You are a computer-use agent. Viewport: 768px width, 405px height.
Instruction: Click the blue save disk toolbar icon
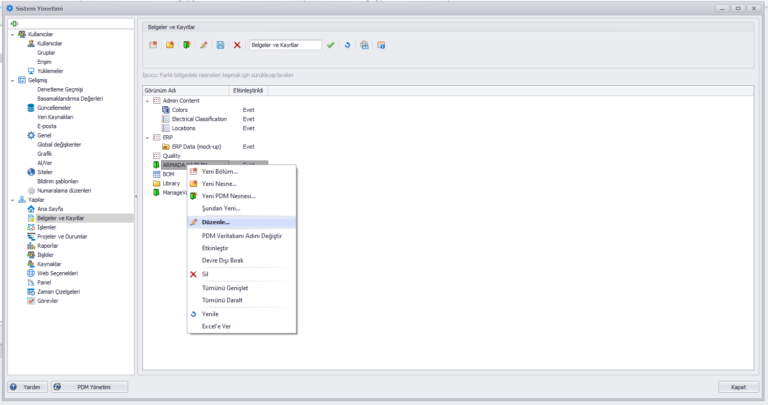point(220,45)
